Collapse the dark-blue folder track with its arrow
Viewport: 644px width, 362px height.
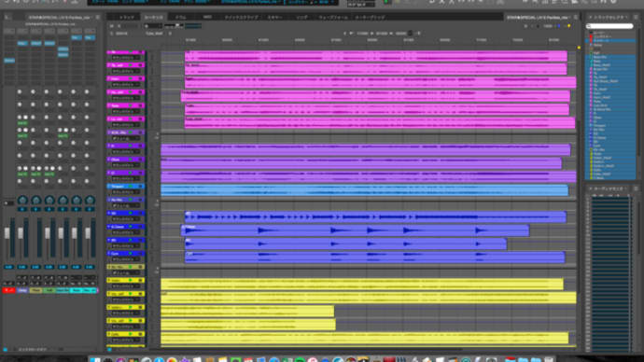click(109, 200)
